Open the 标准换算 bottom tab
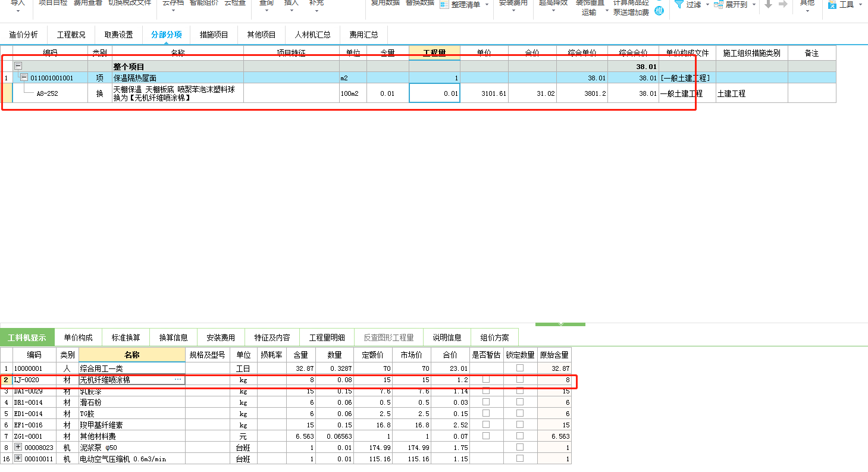The height and width of the screenshot is (472, 868). tap(126, 337)
